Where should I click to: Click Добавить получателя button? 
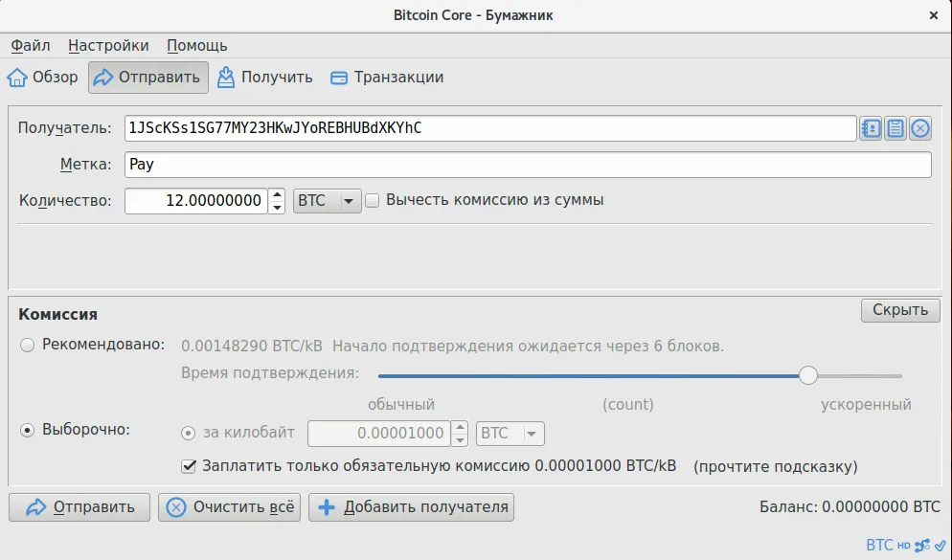pyautogui.click(x=411, y=507)
